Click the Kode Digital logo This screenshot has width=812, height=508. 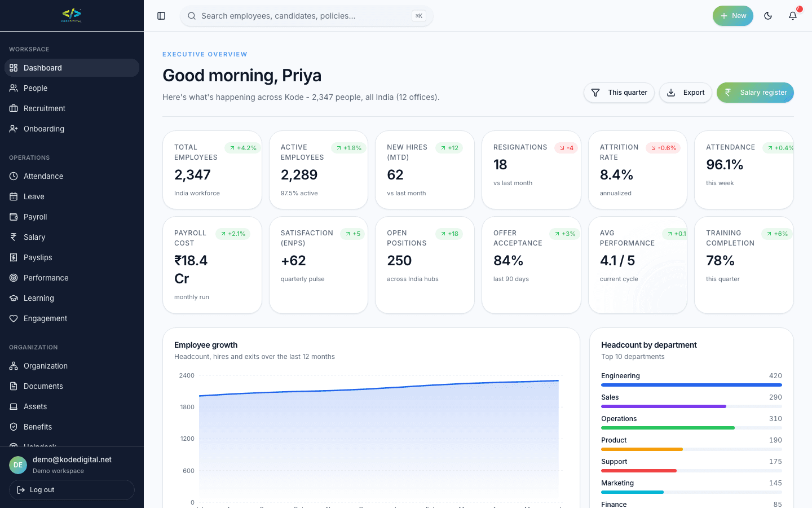coord(72,15)
